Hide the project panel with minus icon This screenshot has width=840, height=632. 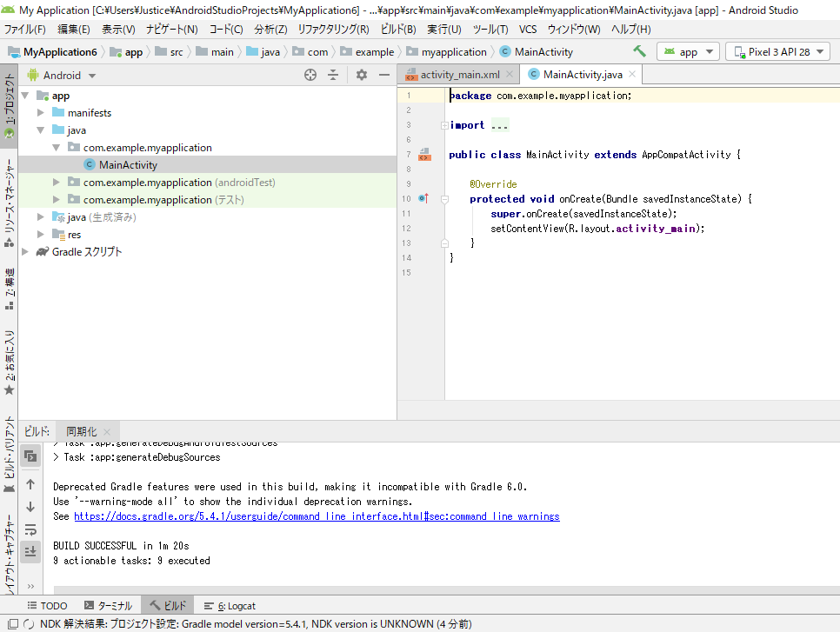pos(384,75)
